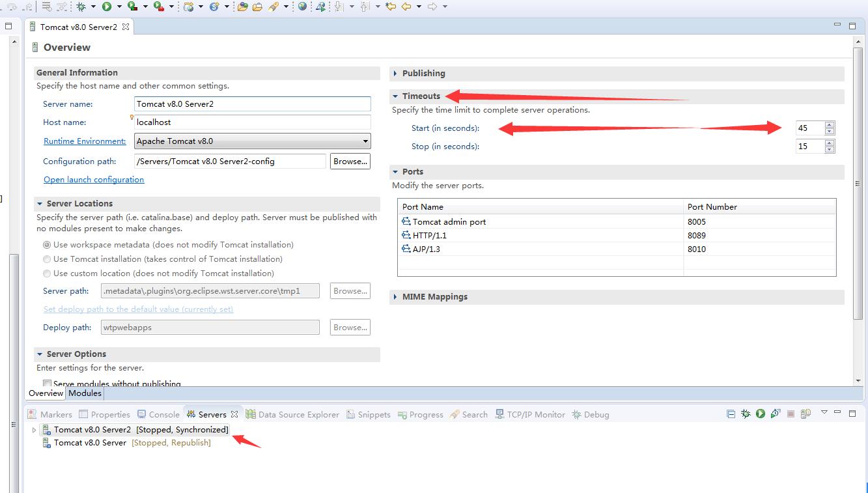Collapse the Server Options section
Screen dimensions: 868x493
click(x=40, y=354)
